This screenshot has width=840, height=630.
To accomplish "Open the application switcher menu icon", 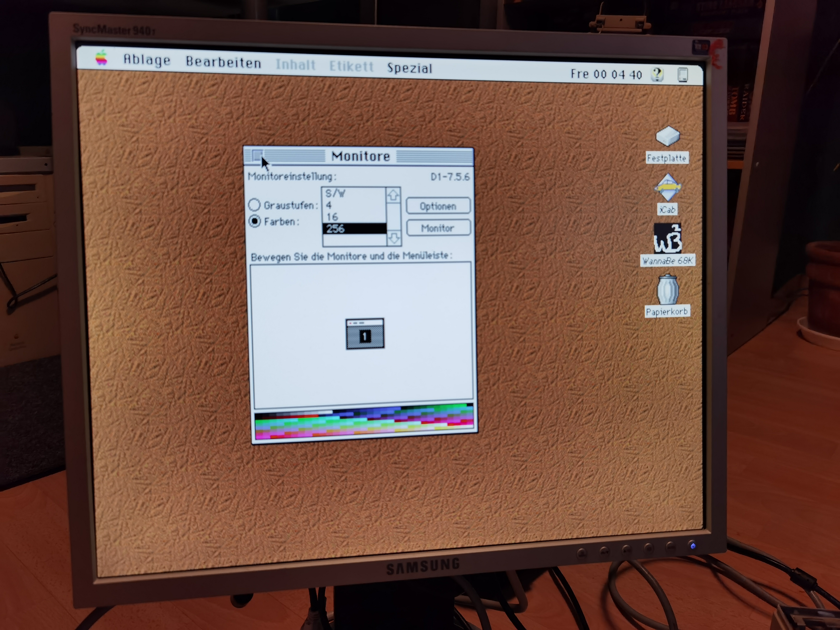I will click(x=682, y=75).
